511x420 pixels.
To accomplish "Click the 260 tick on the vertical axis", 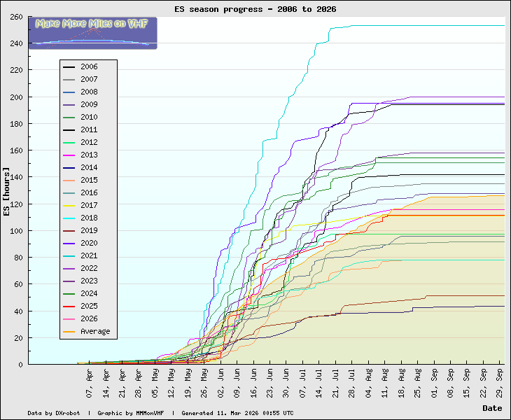I will pyautogui.click(x=15, y=17).
